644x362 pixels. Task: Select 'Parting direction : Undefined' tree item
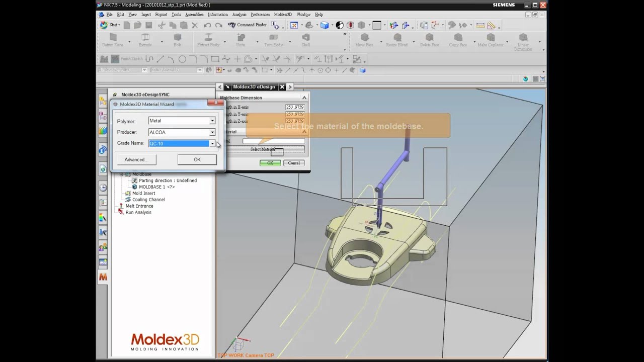pyautogui.click(x=168, y=180)
